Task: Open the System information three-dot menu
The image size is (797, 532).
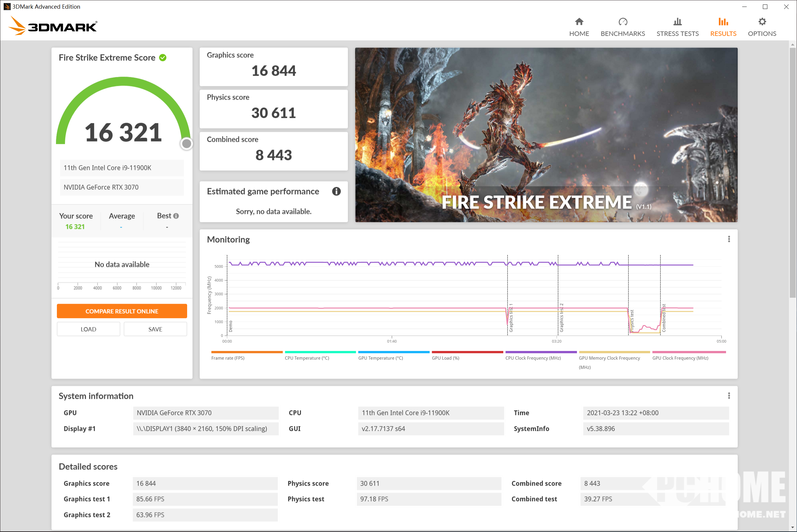Action: [728, 396]
